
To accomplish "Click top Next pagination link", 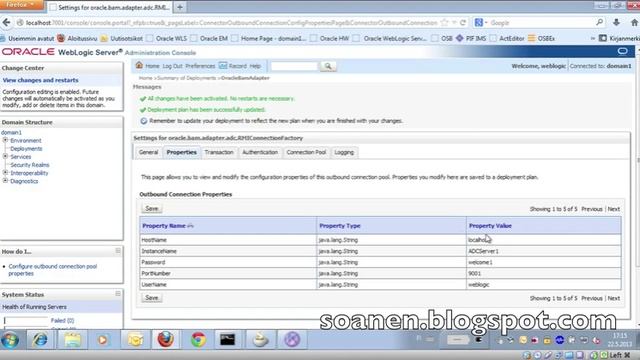I will click(613, 209).
